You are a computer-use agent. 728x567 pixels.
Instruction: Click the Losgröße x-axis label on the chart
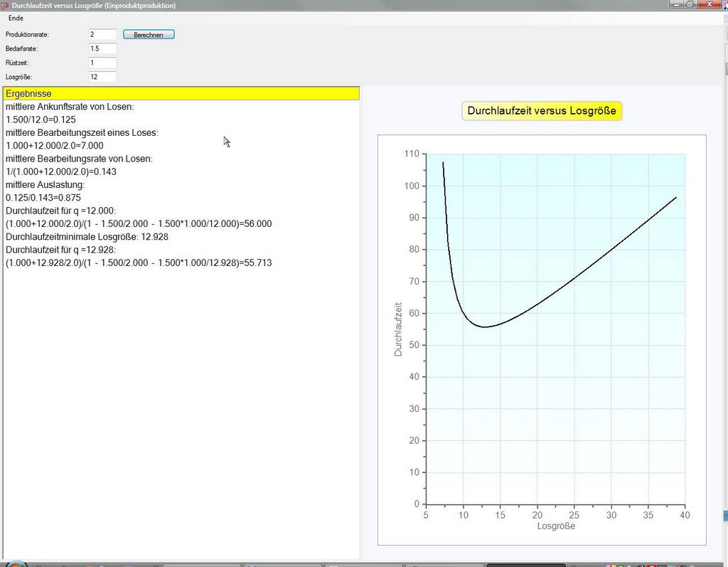point(556,526)
